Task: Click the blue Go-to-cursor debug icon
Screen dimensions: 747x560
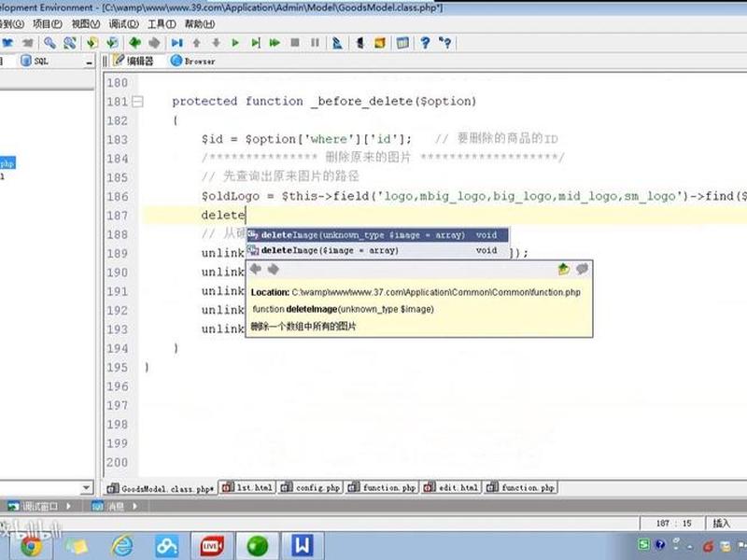Action: click(176, 43)
